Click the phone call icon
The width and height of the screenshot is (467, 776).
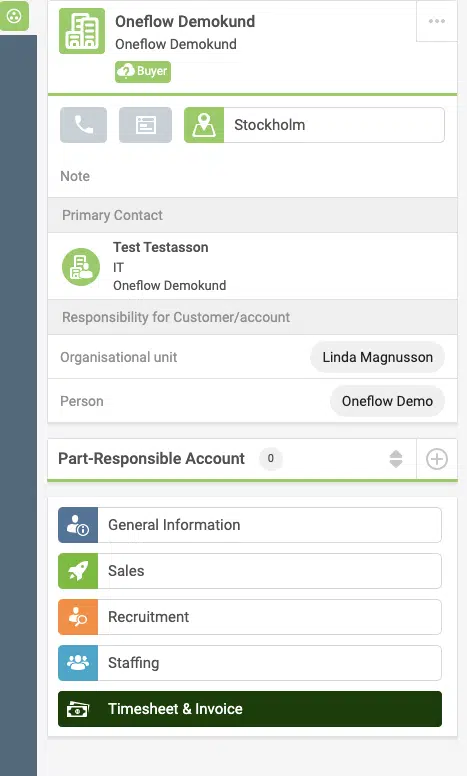coord(83,125)
